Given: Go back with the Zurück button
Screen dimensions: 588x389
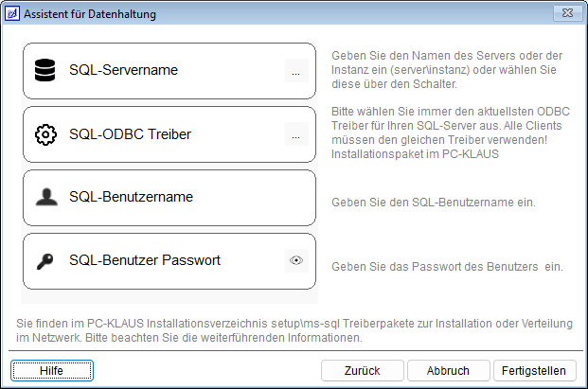Looking at the screenshot, I should click(364, 370).
